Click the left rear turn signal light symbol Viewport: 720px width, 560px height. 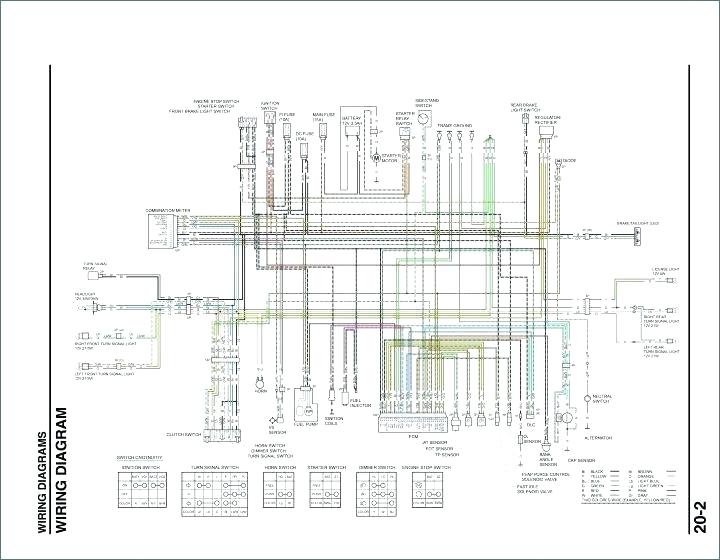(x=672, y=341)
